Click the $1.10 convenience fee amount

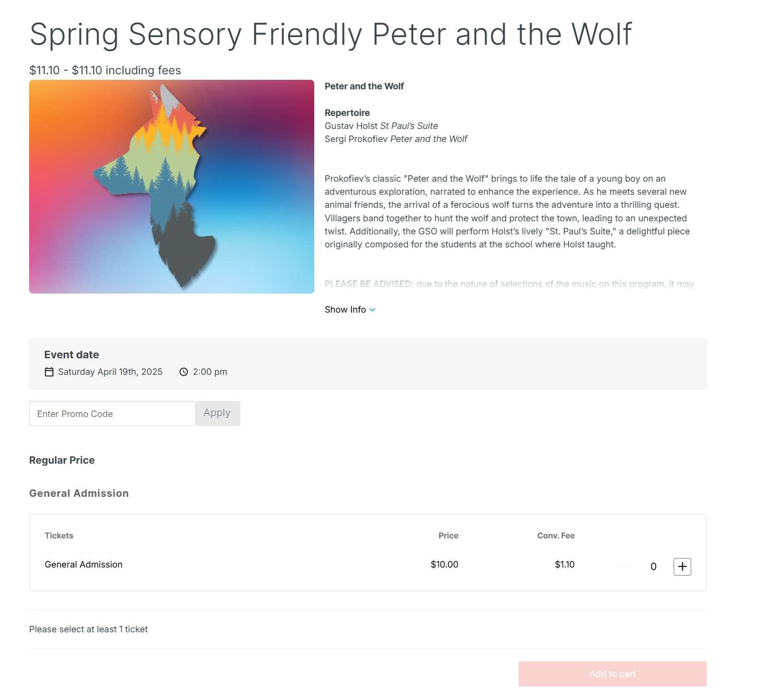click(x=564, y=565)
